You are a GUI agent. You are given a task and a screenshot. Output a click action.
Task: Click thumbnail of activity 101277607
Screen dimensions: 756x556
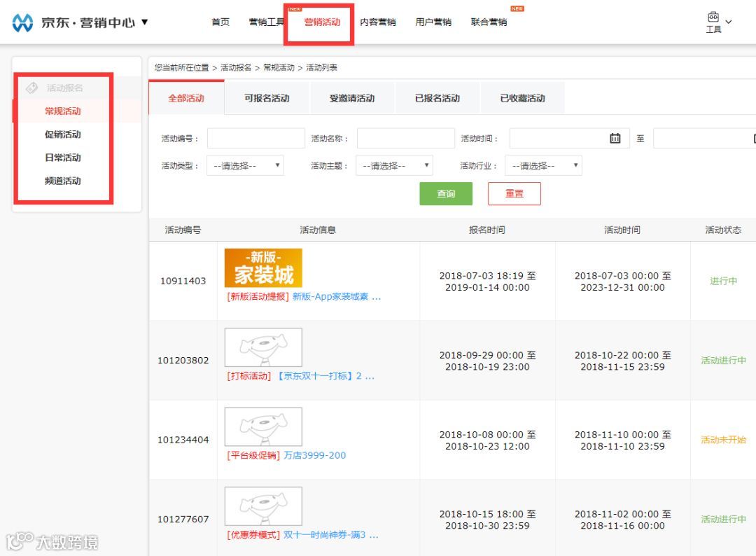(x=263, y=506)
